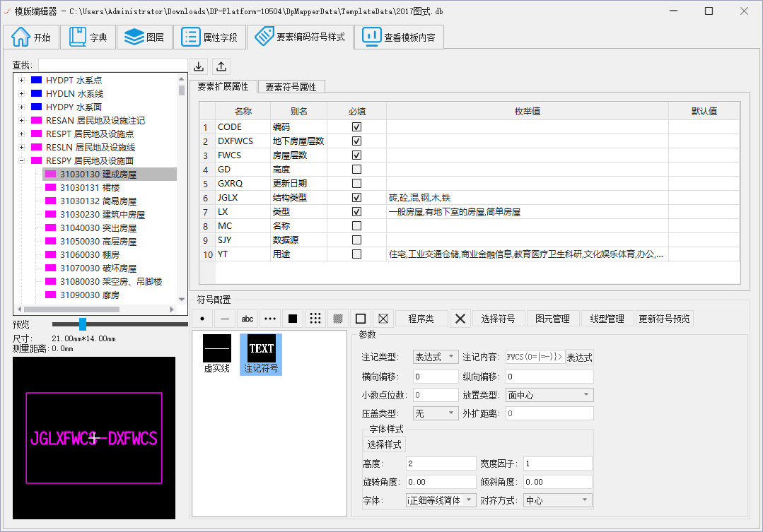This screenshot has height=532, width=763.
Task: Add a line symbol with the dash icon
Action: [225, 319]
